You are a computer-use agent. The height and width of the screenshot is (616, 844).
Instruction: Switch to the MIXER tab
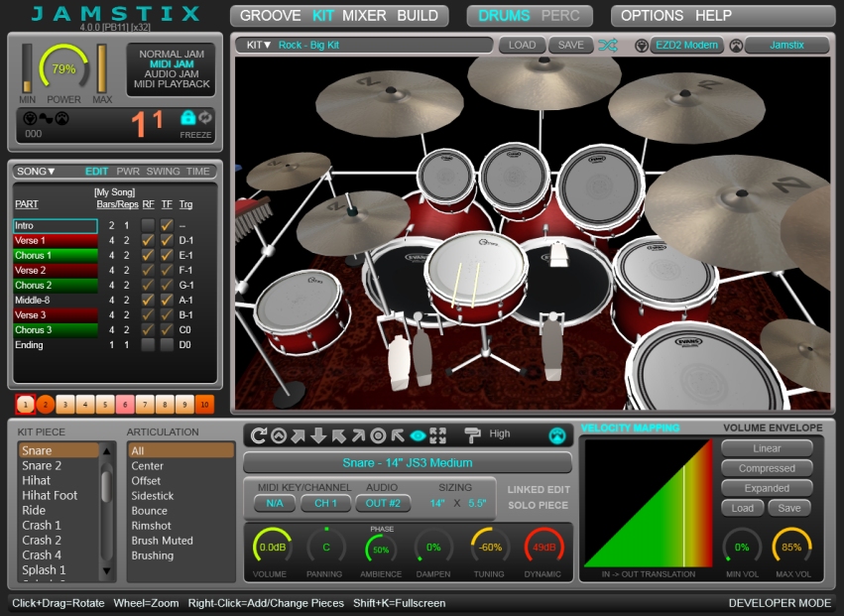pyautogui.click(x=364, y=16)
